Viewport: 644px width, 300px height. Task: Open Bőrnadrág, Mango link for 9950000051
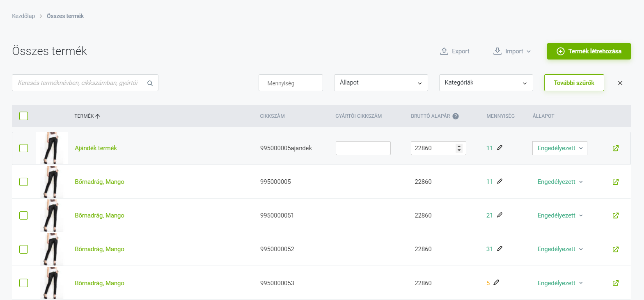[99, 215]
